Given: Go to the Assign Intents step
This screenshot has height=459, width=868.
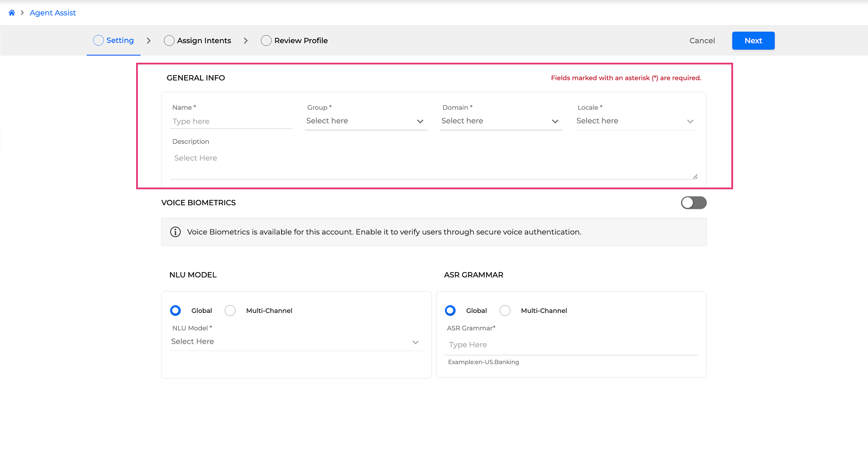Looking at the screenshot, I should tap(204, 41).
